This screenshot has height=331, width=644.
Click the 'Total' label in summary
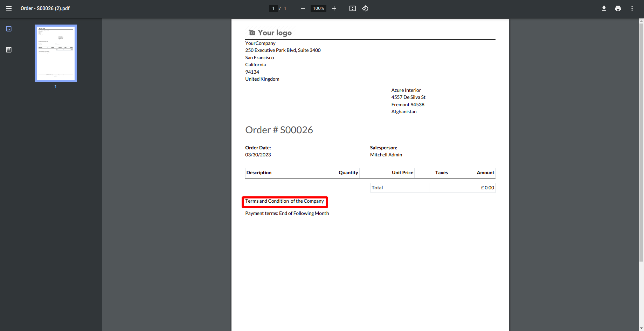[377, 188]
